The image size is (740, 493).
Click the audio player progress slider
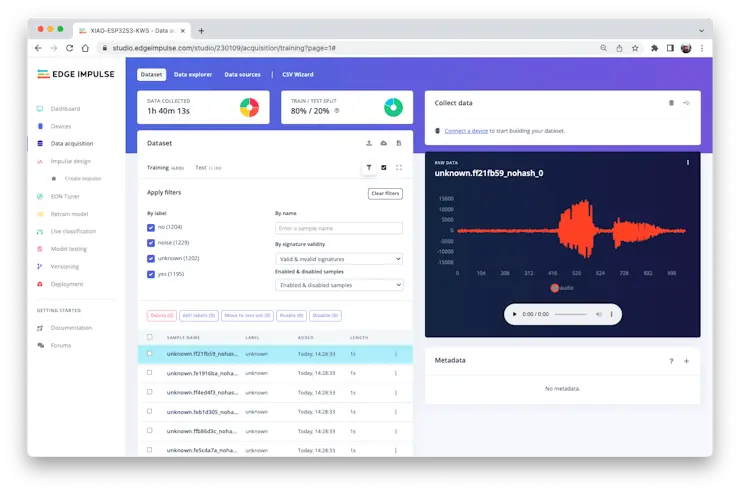(570, 314)
